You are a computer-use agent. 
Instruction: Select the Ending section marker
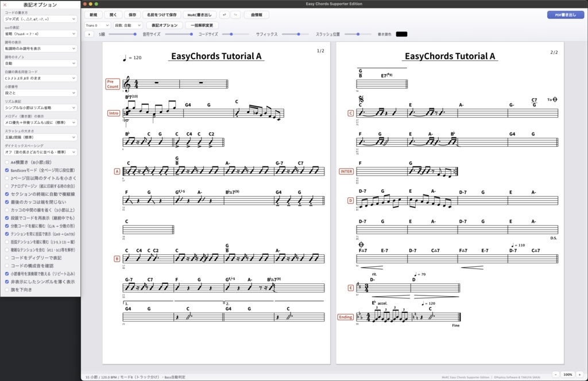click(x=345, y=317)
